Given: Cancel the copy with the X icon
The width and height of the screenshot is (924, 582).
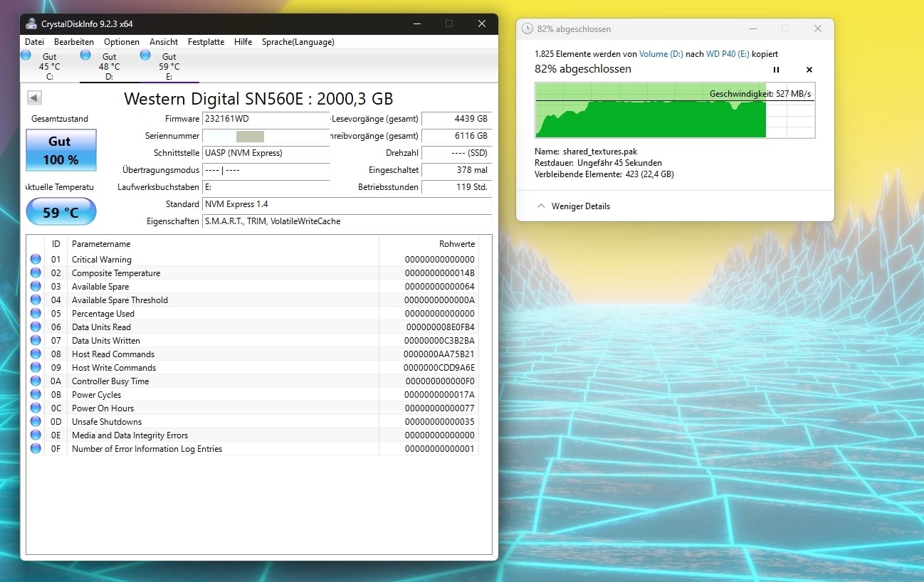Looking at the screenshot, I should click(809, 70).
